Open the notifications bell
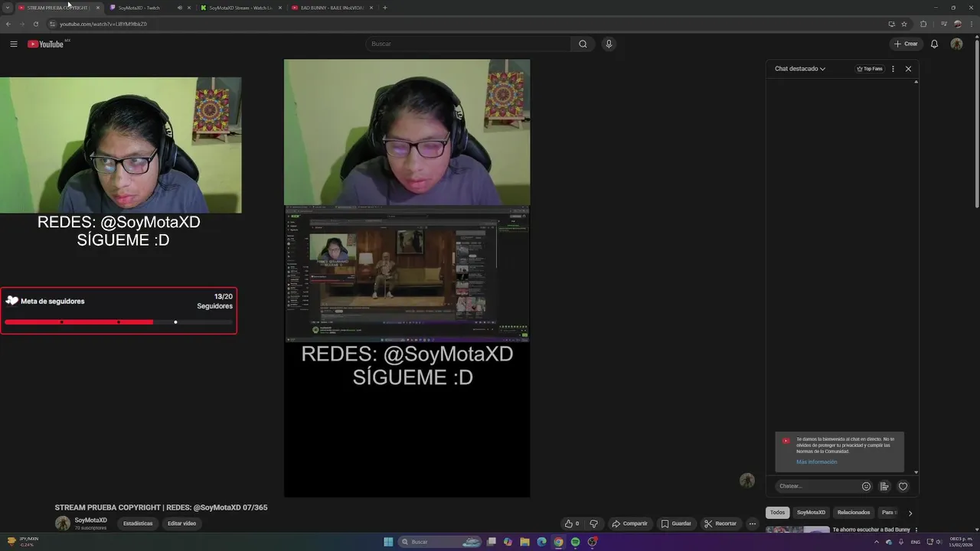 934,44
